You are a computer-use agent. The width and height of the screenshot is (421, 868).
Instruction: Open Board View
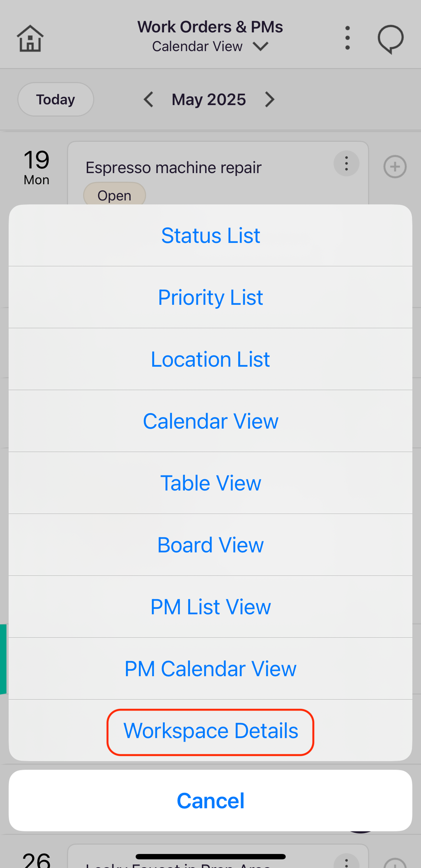click(210, 545)
